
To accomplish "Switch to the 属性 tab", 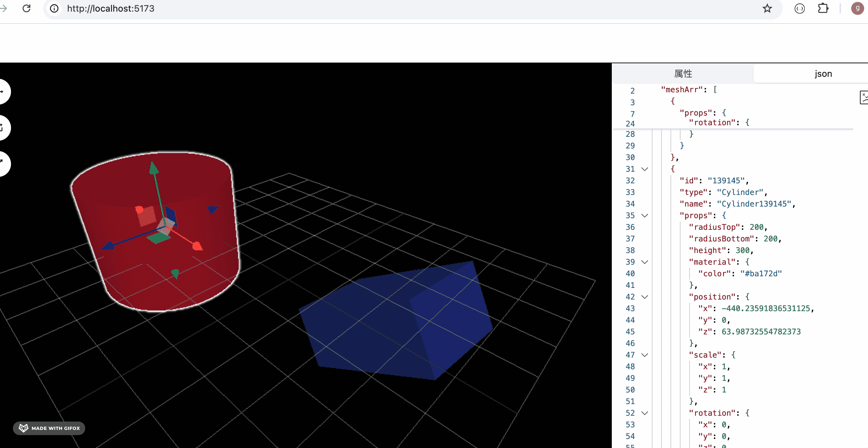I will tap(683, 74).
